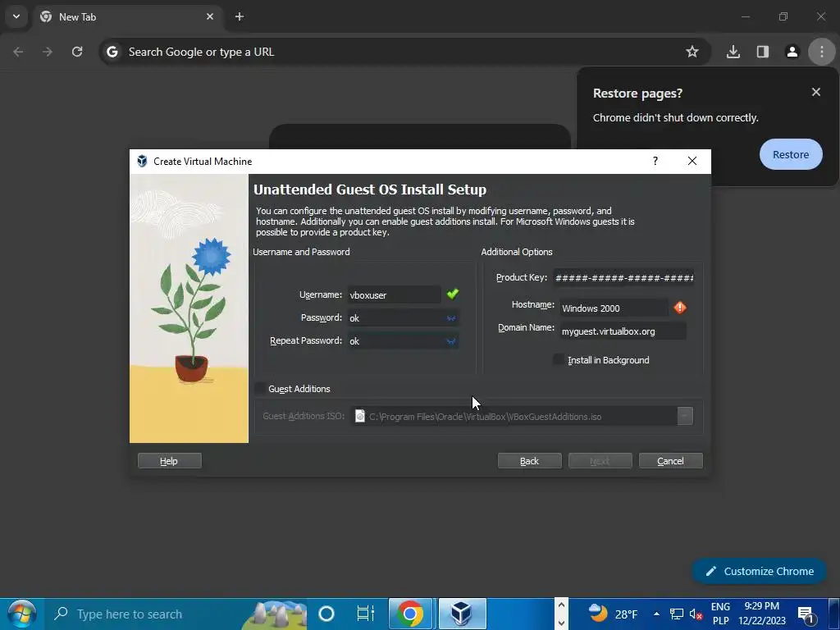840x630 pixels.
Task: Click Restore in Chrome restore pages popup
Action: [x=791, y=154]
